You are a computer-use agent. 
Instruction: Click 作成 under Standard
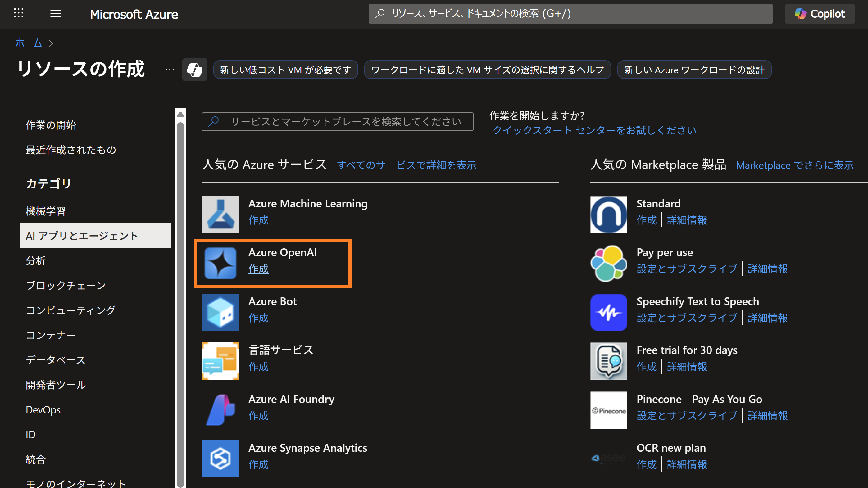[646, 220]
